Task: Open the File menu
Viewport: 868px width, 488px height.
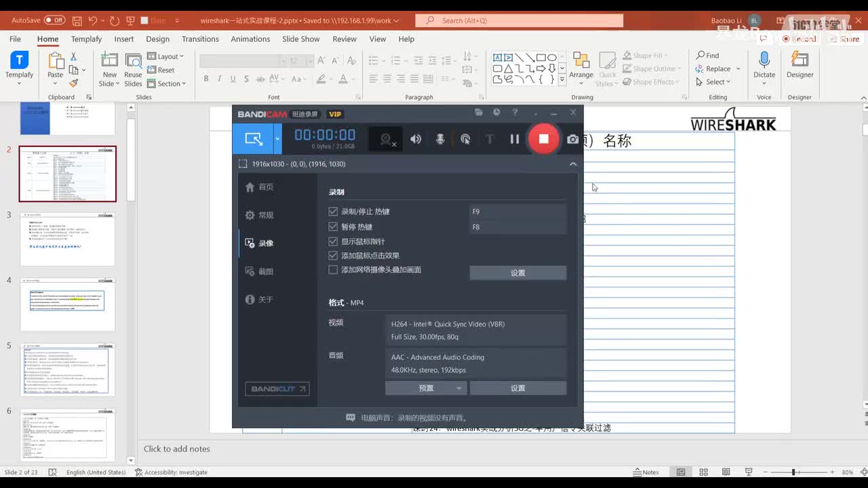Action: tap(15, 39)
